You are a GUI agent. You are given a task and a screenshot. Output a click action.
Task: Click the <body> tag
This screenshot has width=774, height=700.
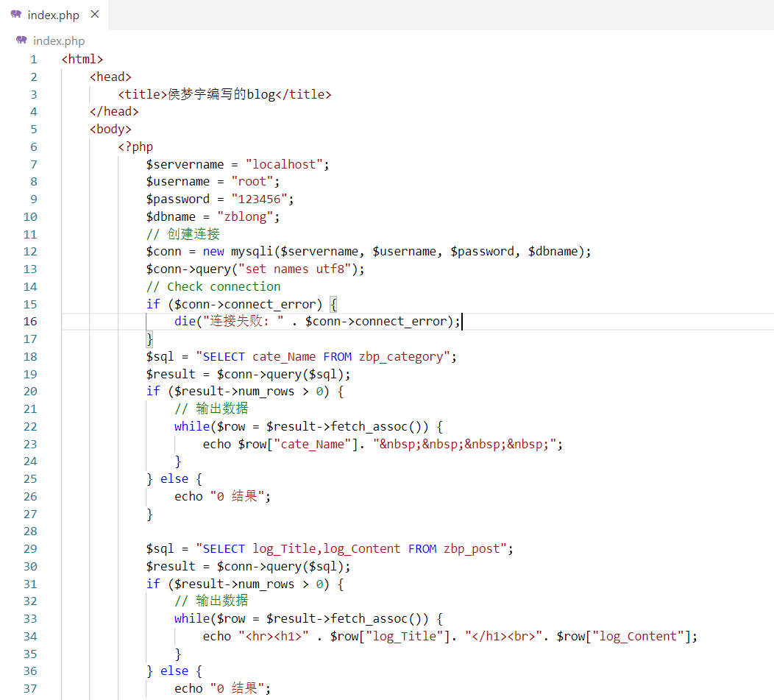110,130
